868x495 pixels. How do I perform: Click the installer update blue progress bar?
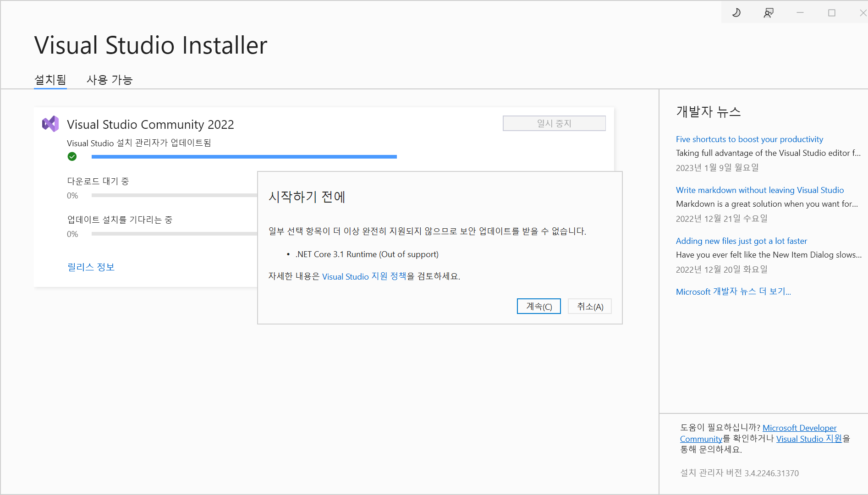tap(244, 157)
